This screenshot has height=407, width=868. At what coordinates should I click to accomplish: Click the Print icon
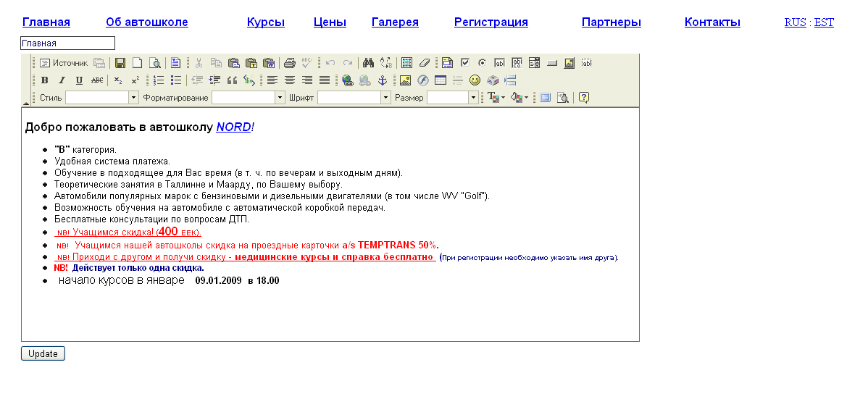click(290, 63)
